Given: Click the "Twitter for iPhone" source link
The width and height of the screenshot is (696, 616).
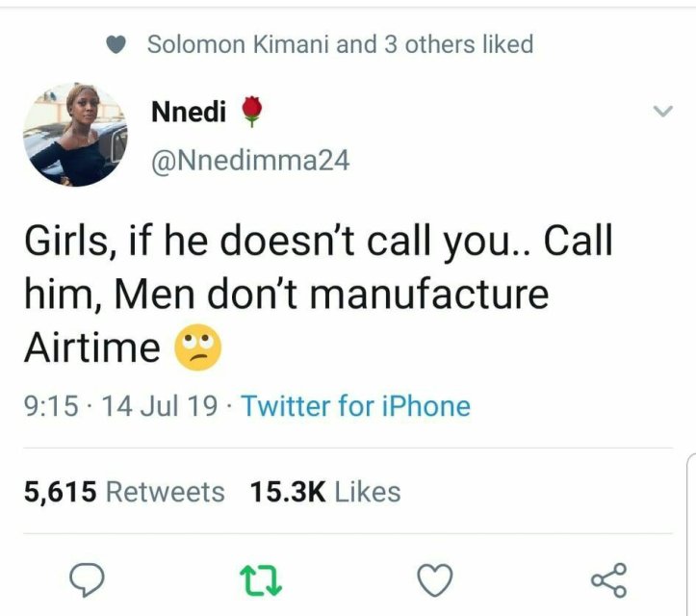Looking at the screenshot, I should (355, 405).
